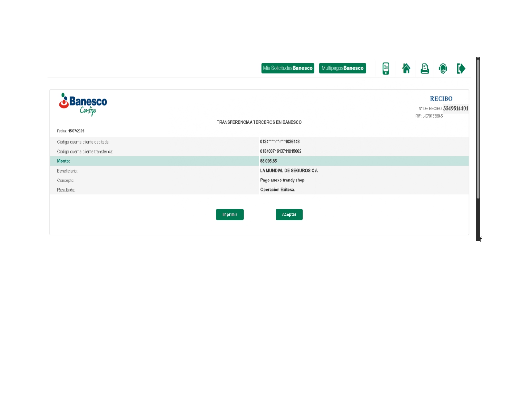Click the transferred account number 01340371613711015662
The height and width of the screenshot is (411, 532).
(x=281, y=152)
